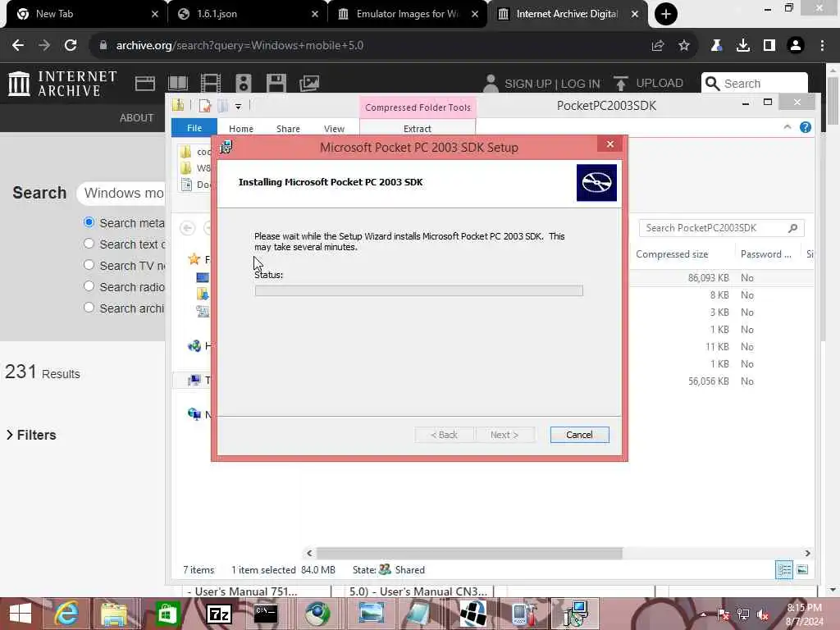Sort by Password column header
The width and height of the screenshot is (840, 630).
click(765, 254)
